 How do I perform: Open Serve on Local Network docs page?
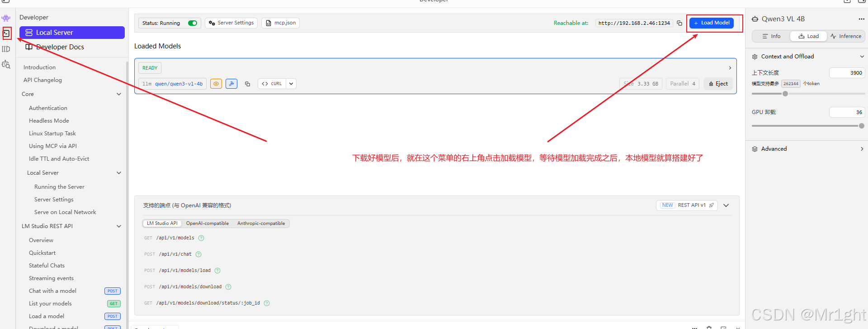click(x=65, y=212)
